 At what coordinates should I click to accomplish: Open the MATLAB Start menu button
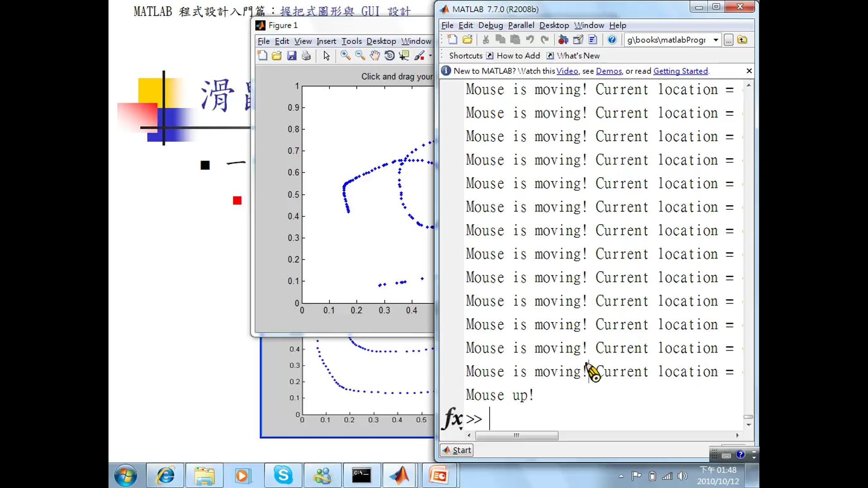pyautogui.click(x=457, y=450)
